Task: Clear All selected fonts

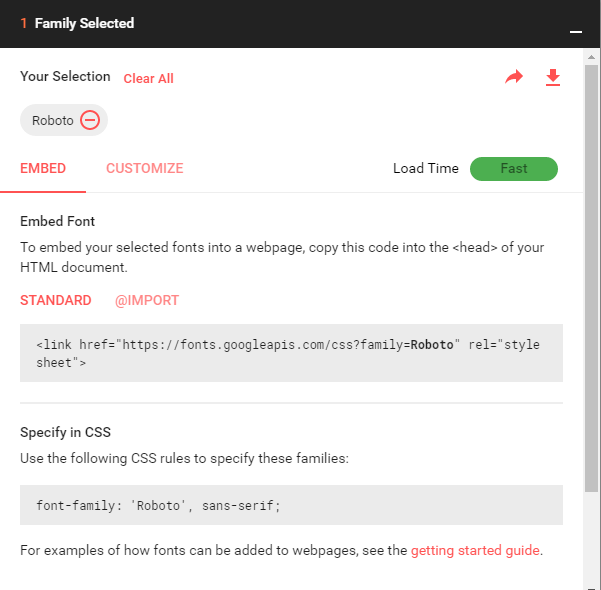Action: [148, 79]
